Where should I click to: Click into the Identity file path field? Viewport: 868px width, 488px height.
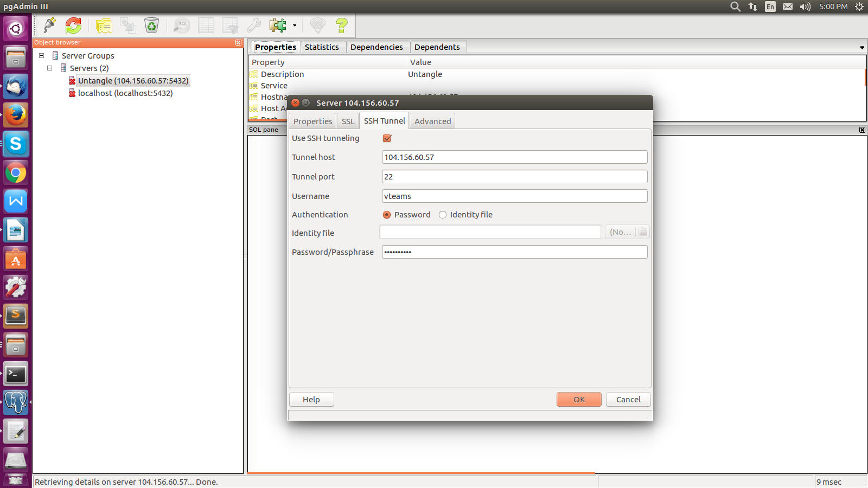pos(490,232)
